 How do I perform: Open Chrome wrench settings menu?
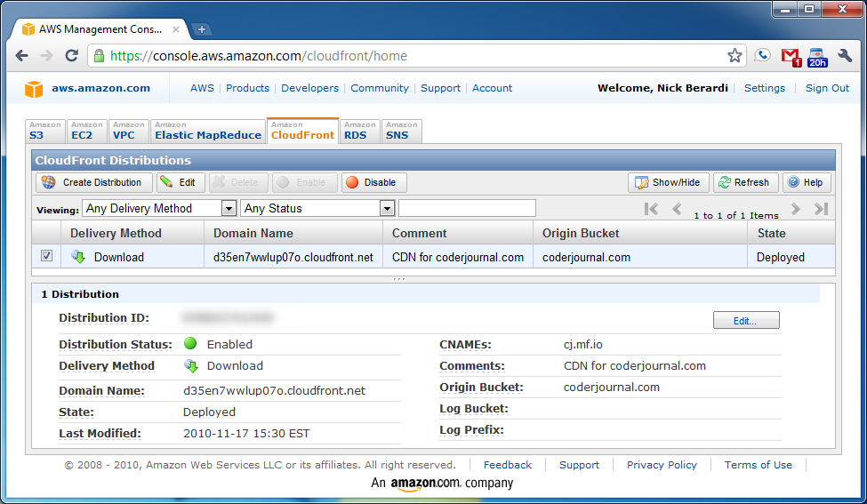[845, 56]
